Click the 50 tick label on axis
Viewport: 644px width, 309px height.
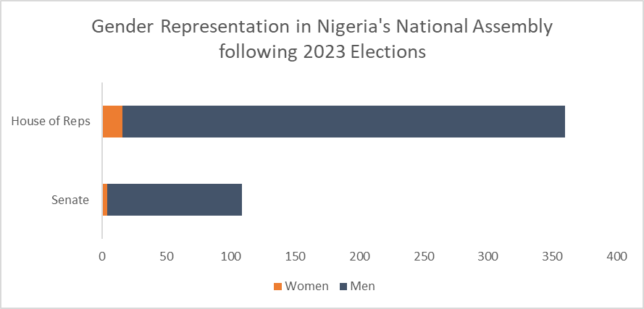click(167, 255)
